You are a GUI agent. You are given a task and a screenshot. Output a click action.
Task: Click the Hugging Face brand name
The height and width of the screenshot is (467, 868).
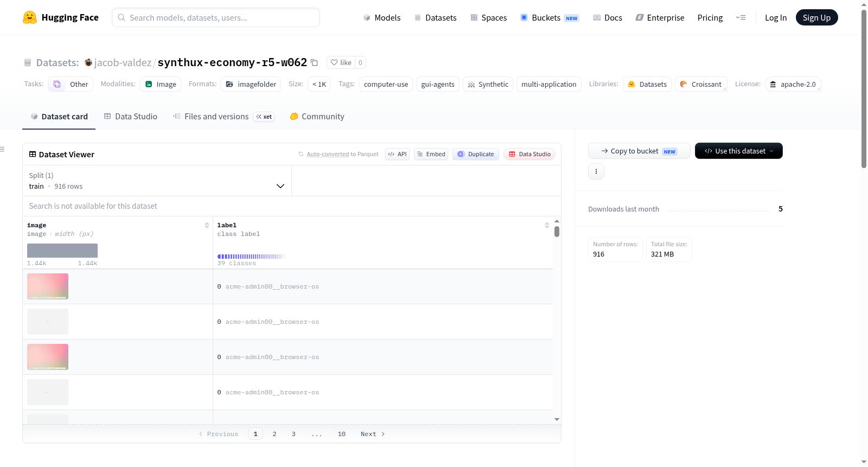point(70,17)
